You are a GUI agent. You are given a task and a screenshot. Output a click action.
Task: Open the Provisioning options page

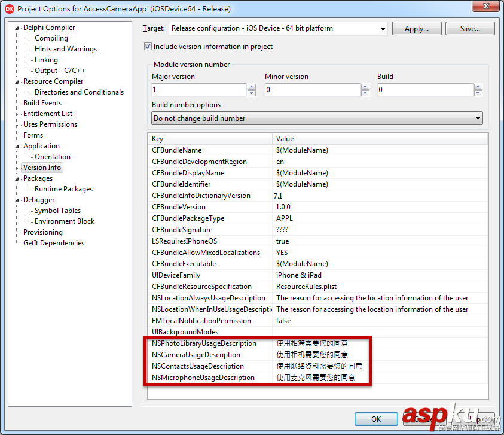click(x=43, y=232)
